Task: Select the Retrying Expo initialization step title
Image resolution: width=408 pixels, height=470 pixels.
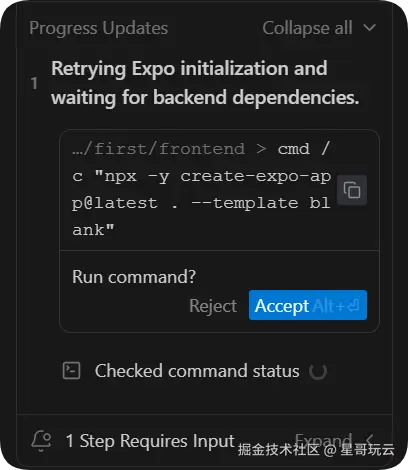Action: [x=205, y=83]
